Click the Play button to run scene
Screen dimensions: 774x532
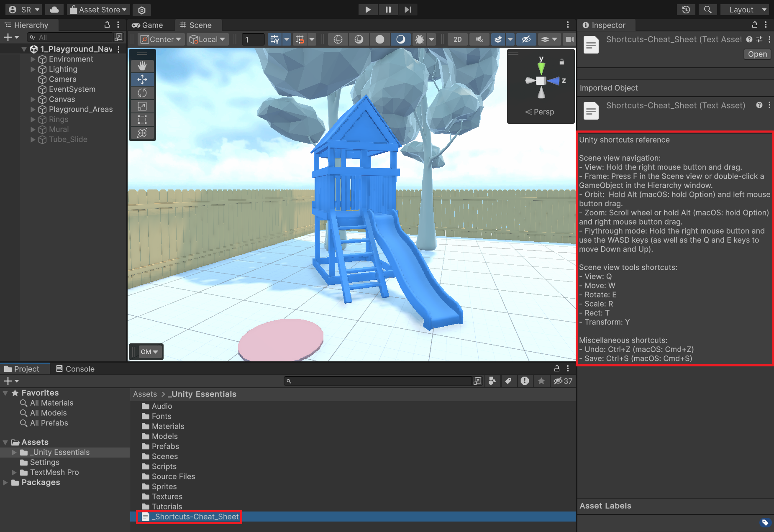point(368,10)
